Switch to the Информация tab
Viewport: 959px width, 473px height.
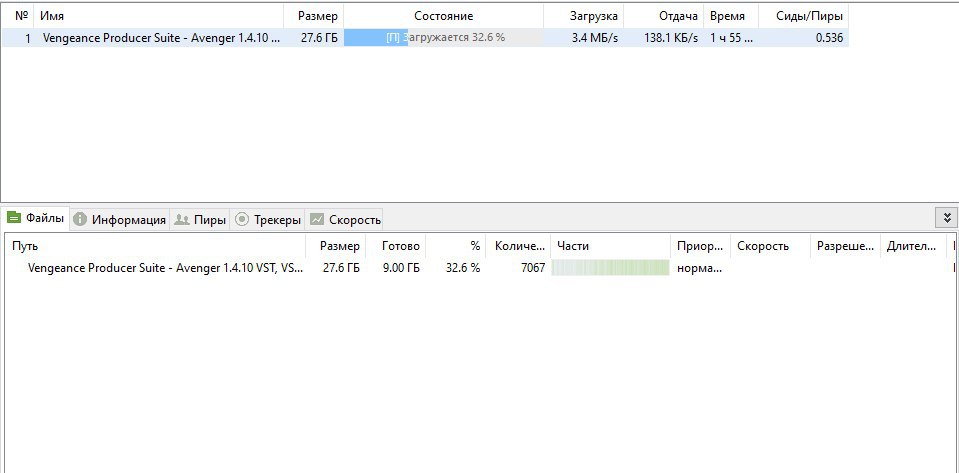120,220
